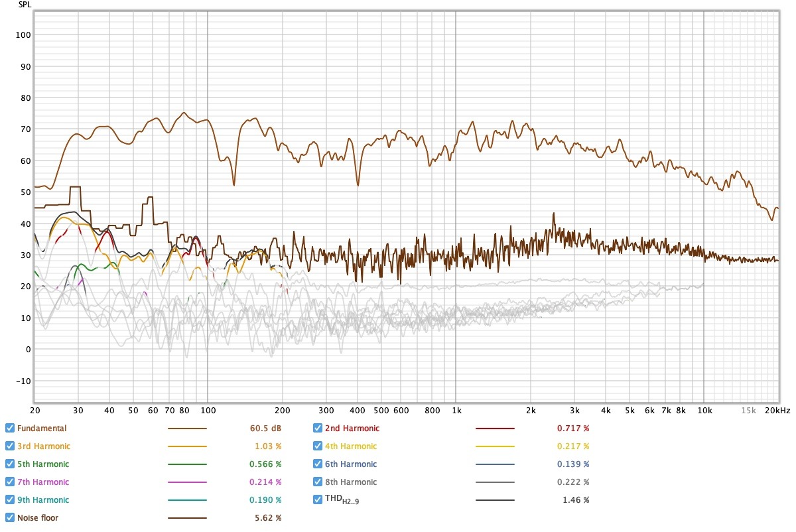Uncheck the Fundamental trace checkbox
Image resolution: width=796 pixels, height=532 pixels.
click(10, 429)
